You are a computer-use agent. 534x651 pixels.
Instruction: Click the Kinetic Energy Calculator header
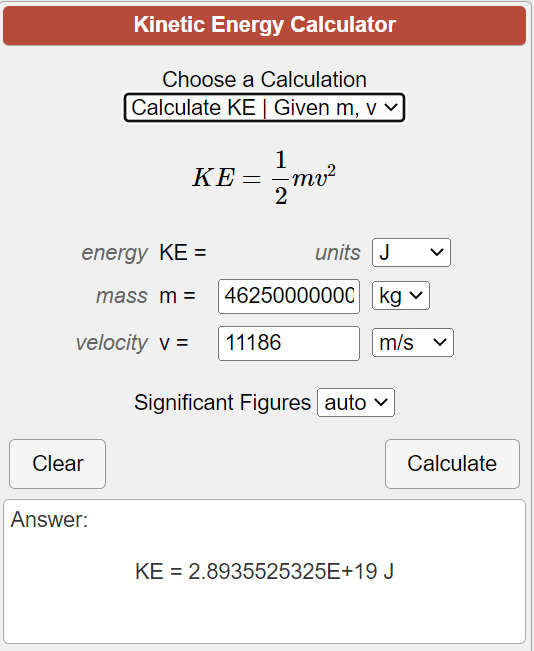click(265, 25)
